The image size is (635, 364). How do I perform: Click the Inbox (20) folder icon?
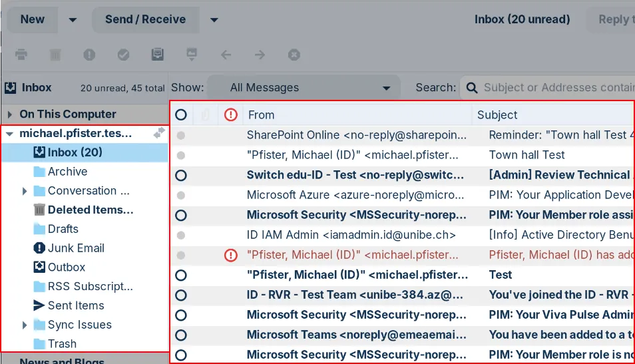click(x=39, y=152)
